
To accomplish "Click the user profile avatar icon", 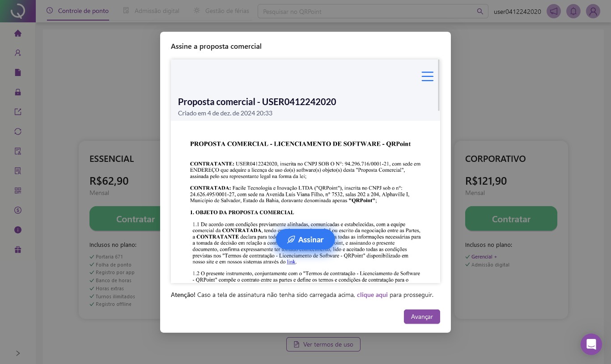I will pyautogui.click(x=593, y=12).
